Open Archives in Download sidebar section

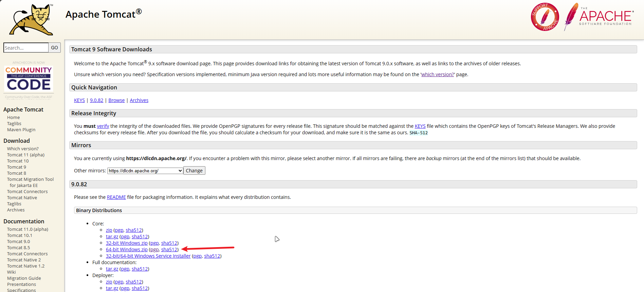pos(16,210)
